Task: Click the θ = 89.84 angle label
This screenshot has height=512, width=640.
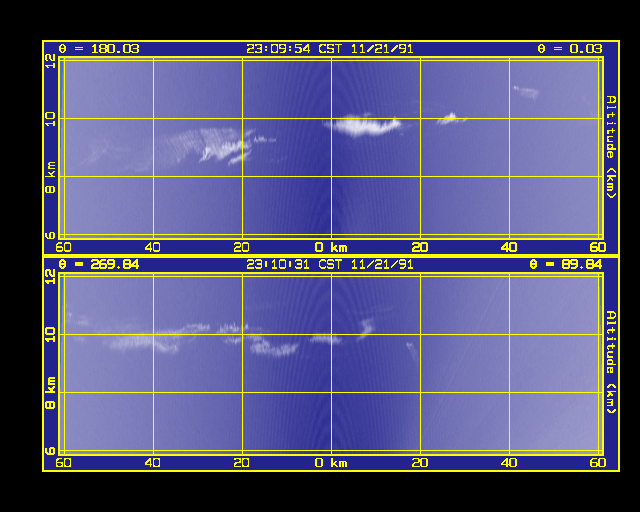Action: click(x=566, y=265)
